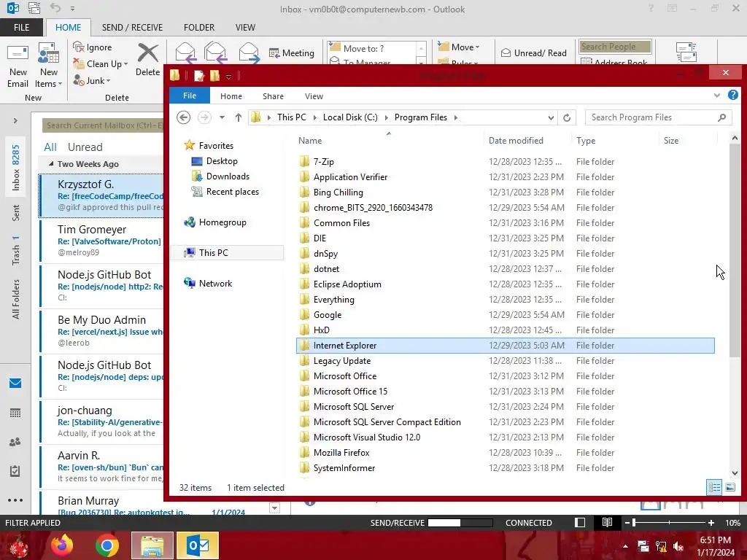
Task: Go back in Explorer navigation
Action: point(183,117)
